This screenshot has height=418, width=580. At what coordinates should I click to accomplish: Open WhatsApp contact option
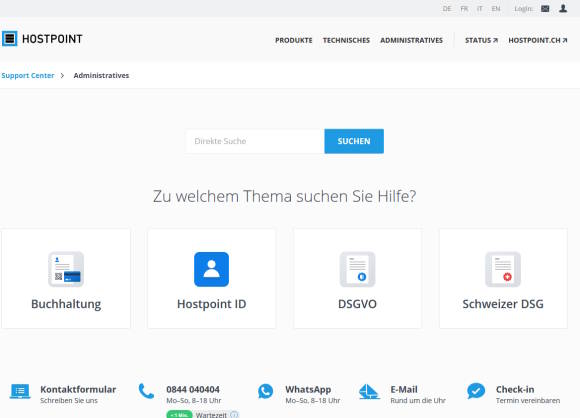click(x=308, y=390)
